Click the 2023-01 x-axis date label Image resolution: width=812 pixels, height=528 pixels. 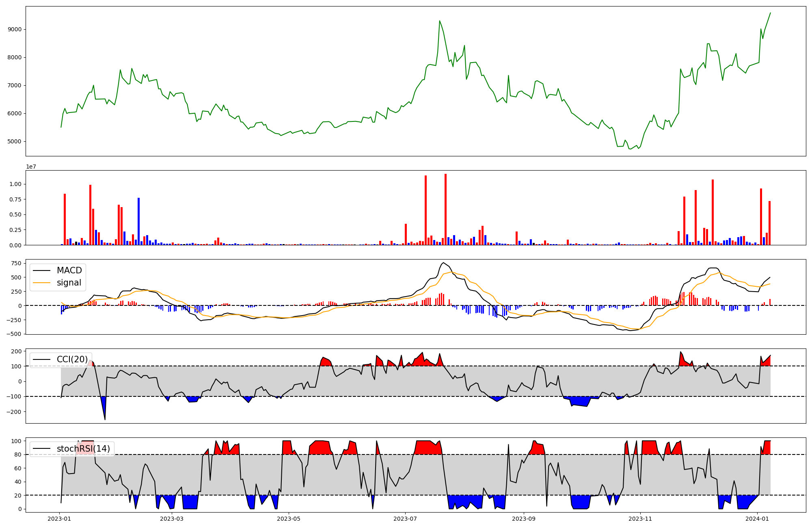59,519
